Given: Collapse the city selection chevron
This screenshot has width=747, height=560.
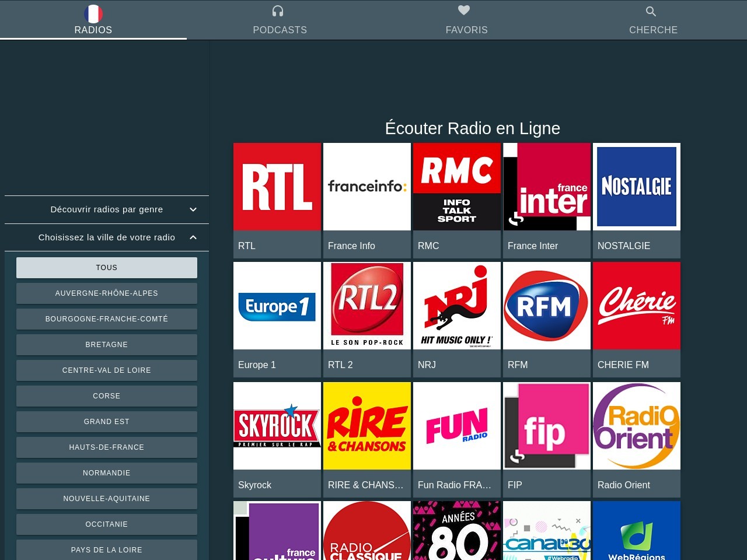Looking at the screenshot, I should [x=193, y=237].
